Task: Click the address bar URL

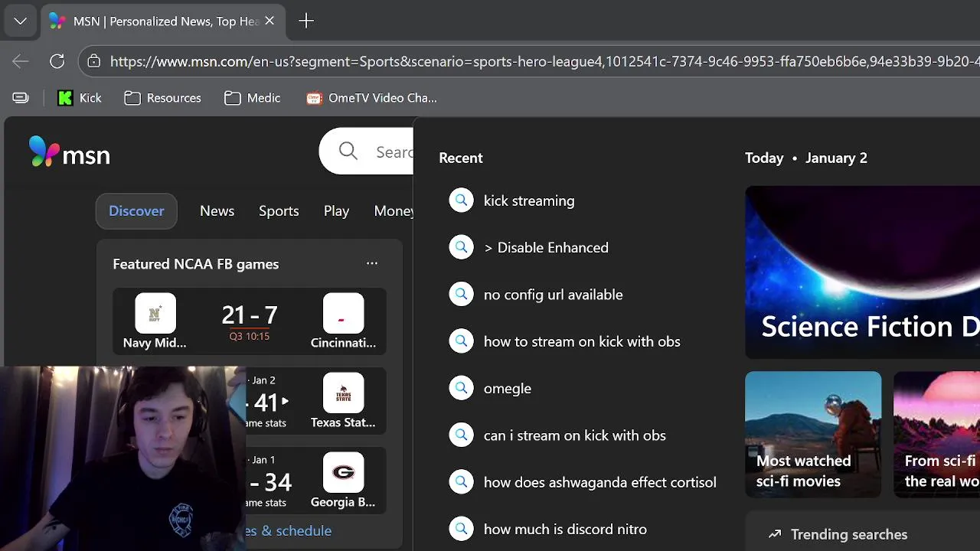Action: tap(544, 61)
